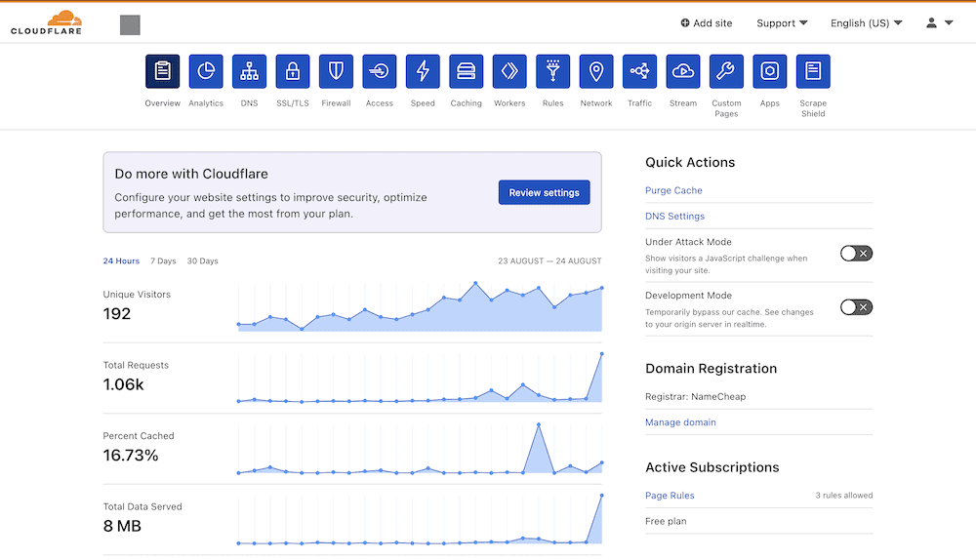The height and width of the screenshot is (560, 976).
Task: Toggle Under Attack Mode switch
Action: coord(857,254)
